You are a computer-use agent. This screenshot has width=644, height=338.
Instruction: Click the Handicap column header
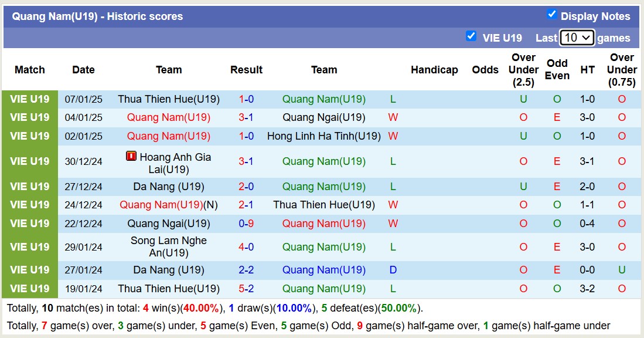click(x=434, y=69)
